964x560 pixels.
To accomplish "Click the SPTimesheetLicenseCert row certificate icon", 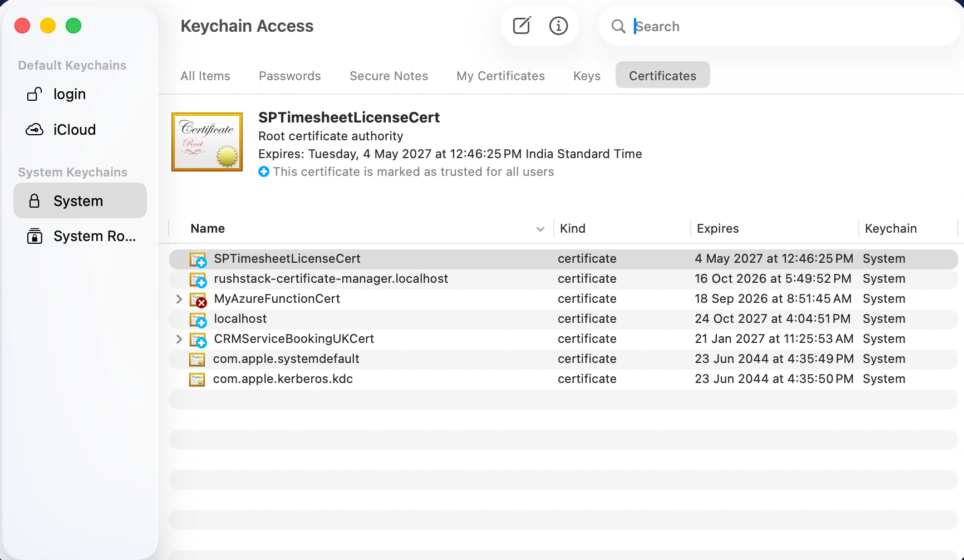I will coord(198,259).
